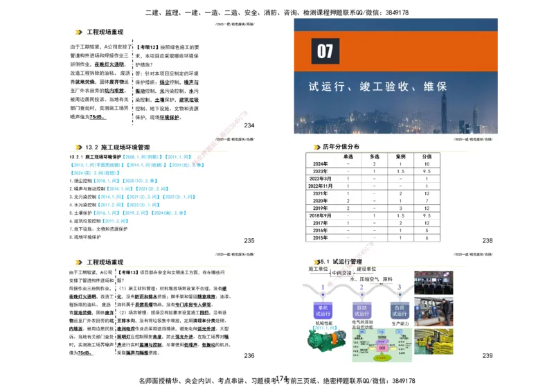Click slide number 238
Screen dimensions: 554x392
tap(488, 241)
